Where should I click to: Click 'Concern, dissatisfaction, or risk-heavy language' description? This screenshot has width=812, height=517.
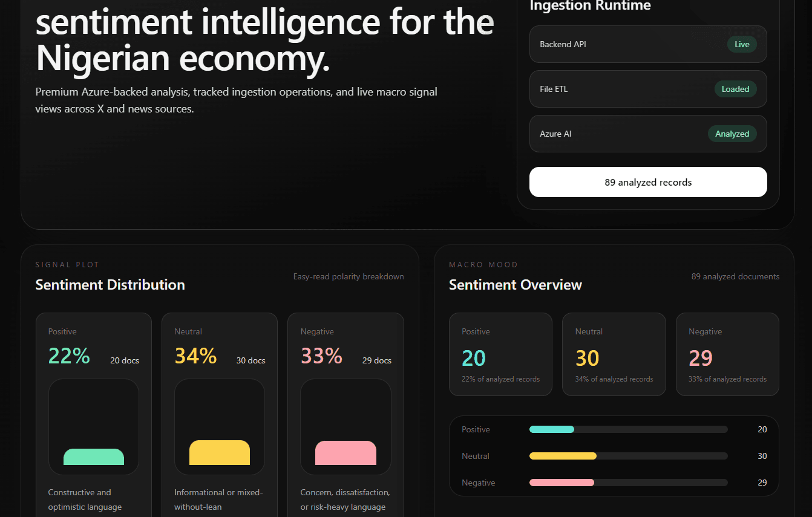[345, 499]
